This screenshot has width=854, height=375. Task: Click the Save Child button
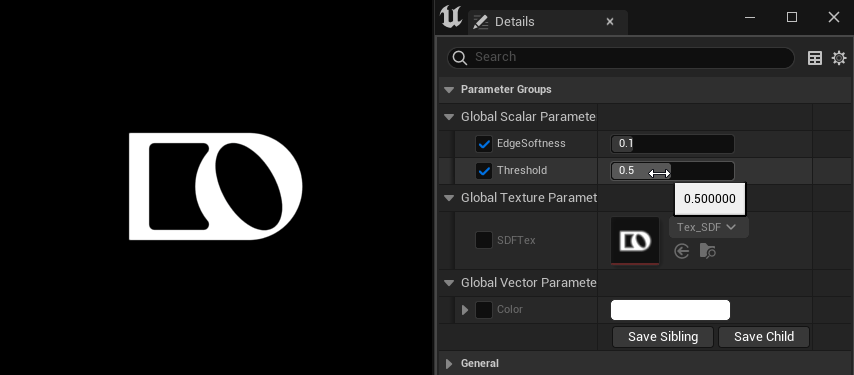[x=764, y=337]
